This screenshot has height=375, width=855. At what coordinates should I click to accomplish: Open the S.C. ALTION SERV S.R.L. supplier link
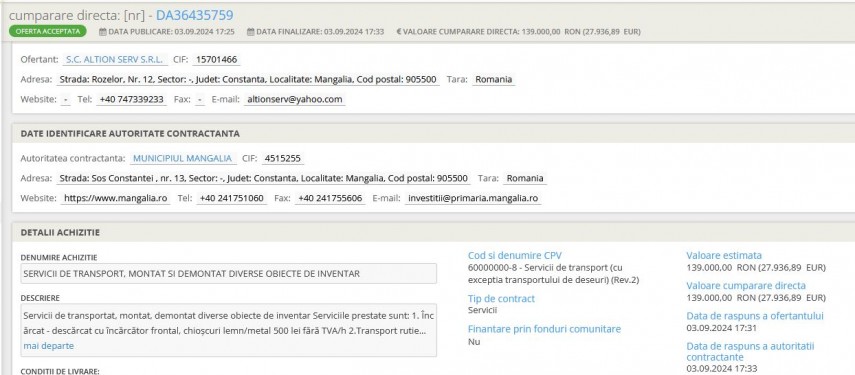(x=114, y=59)
